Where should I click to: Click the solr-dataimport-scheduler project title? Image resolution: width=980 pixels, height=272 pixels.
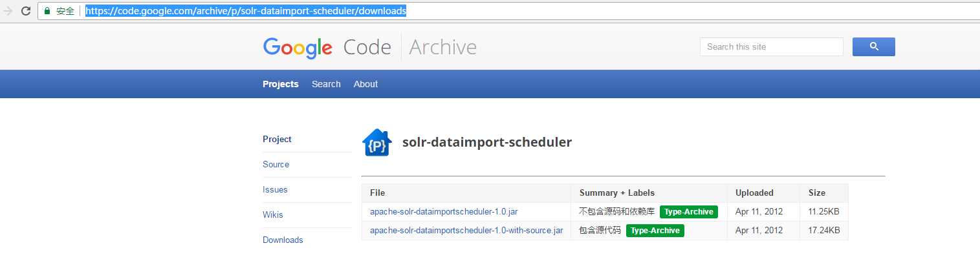click(487, 142)
